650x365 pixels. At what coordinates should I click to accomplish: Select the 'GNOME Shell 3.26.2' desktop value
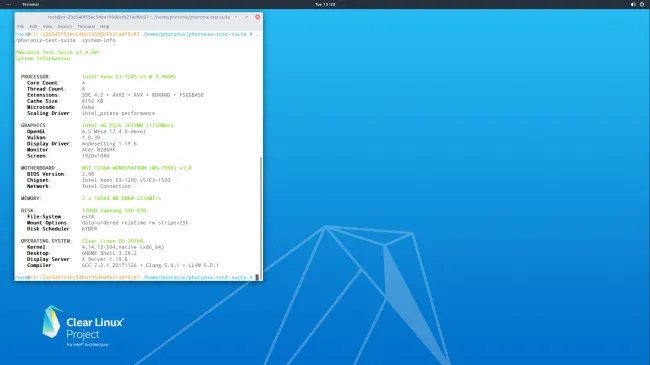click(x=109, y=253)
